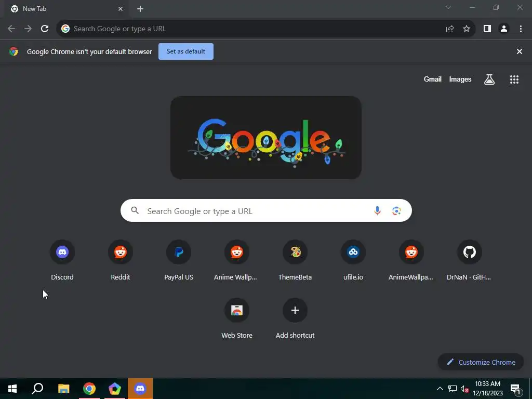Show hidden system tray icons
Viewport: 532px width, 399px height.
pyautogui.click(x=440, y=389)
